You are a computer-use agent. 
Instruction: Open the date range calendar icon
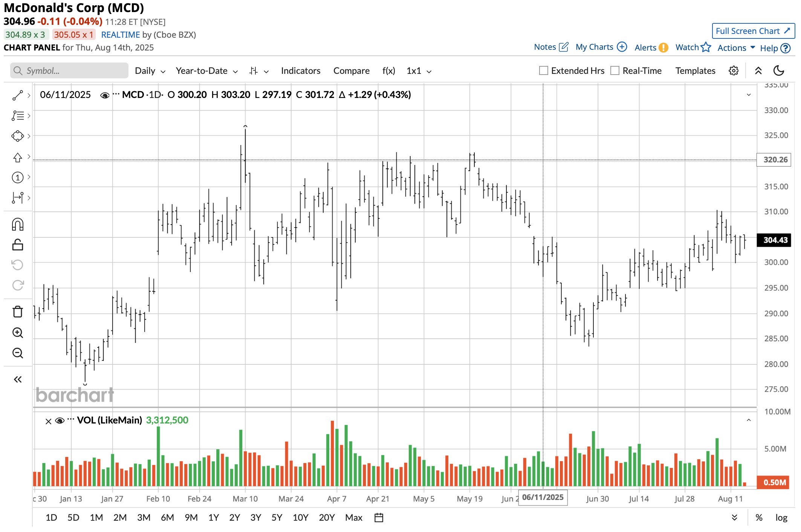(x=379, y=518)
